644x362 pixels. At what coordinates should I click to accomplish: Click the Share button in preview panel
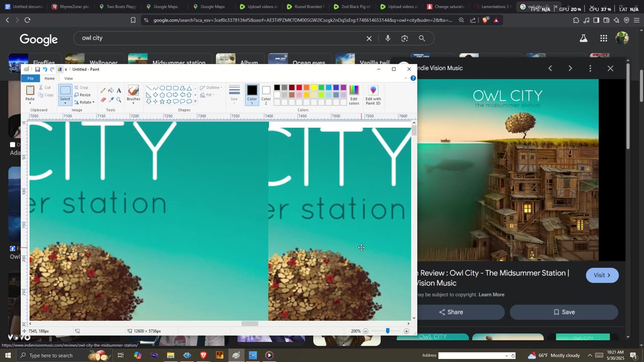coord(451,312)
